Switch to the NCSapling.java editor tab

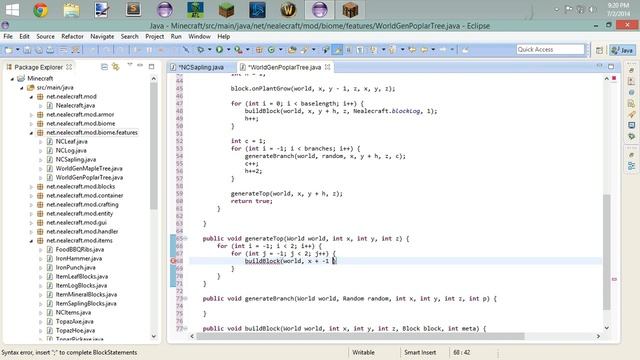tap(201, 67)
